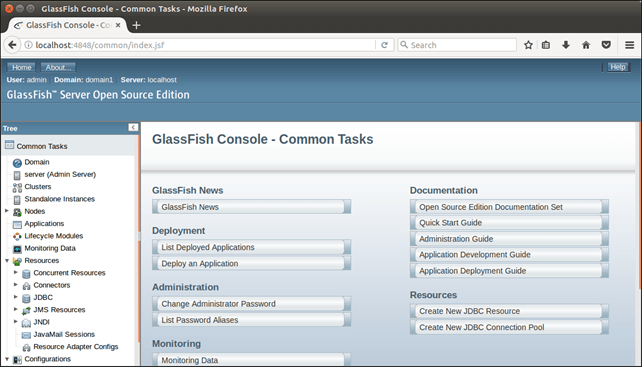
Task: Click the Resources folder icon
Action: point(17,261)
